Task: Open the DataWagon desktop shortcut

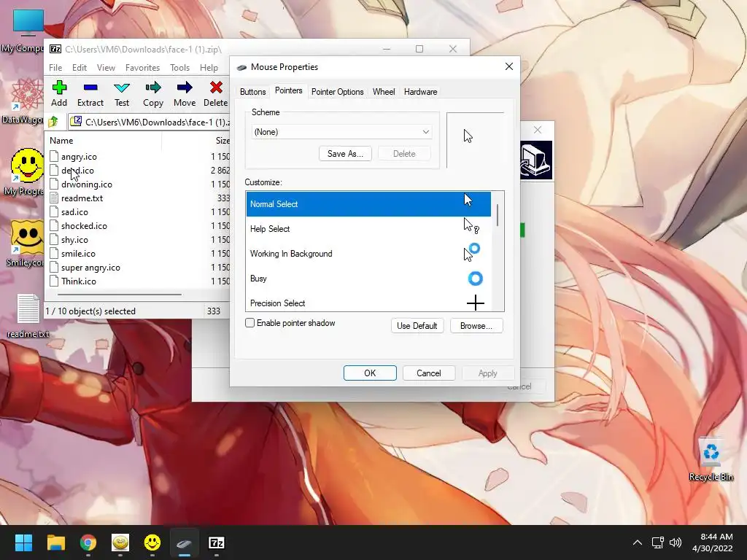Action: coord(27,96)
